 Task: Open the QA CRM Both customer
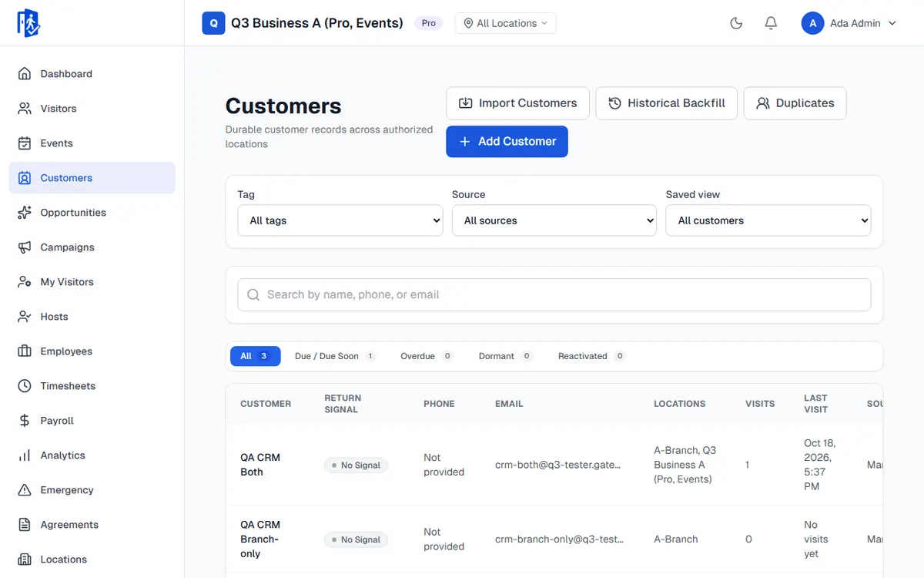coord(260,465)
